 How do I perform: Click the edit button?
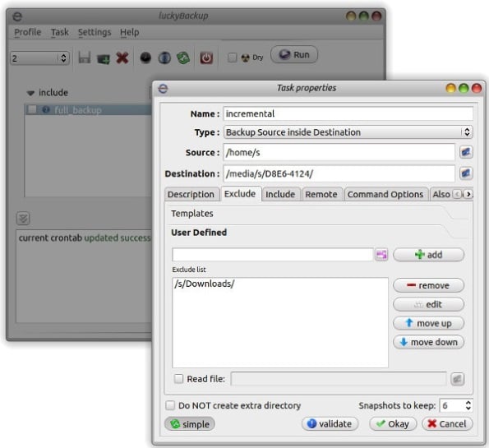tap(428, 304)
